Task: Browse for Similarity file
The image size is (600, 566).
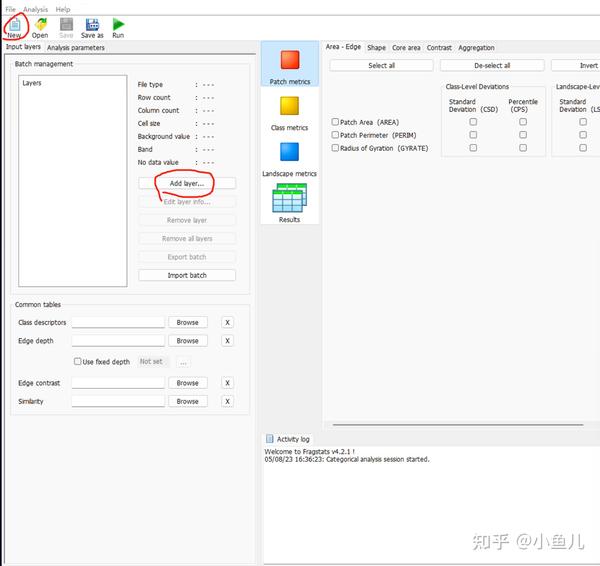Action: pos(188,401)
